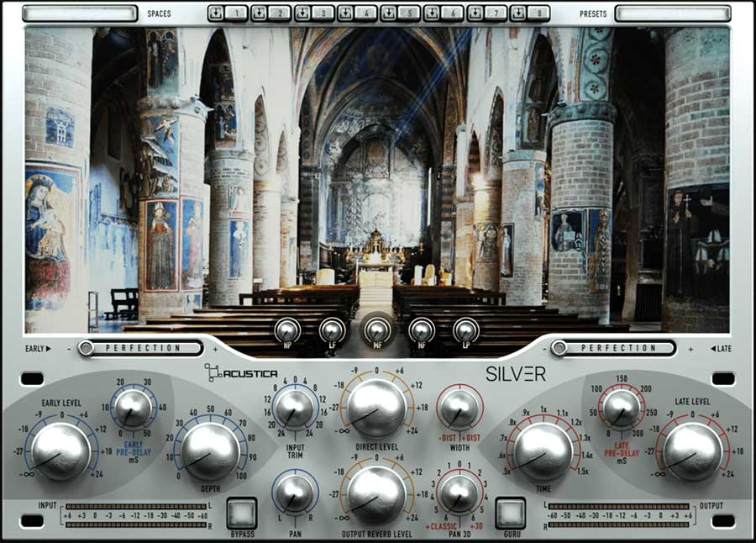Click the save arrow beside slot 8
This screenshot has width=756, height=543.
tap(517, 13)
